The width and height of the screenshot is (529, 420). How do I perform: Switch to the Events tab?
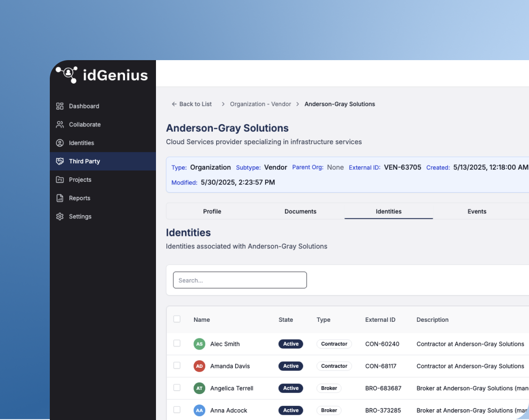coord(477,211)
